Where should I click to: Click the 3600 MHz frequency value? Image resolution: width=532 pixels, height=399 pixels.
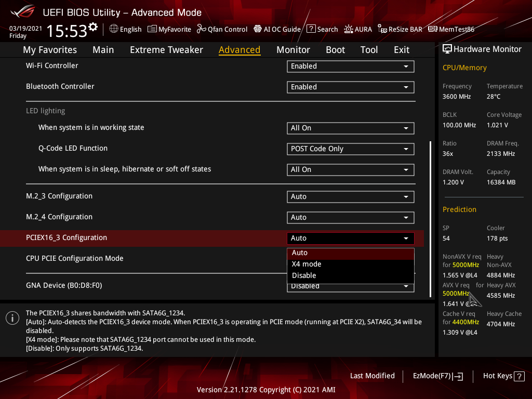(456, 97)
